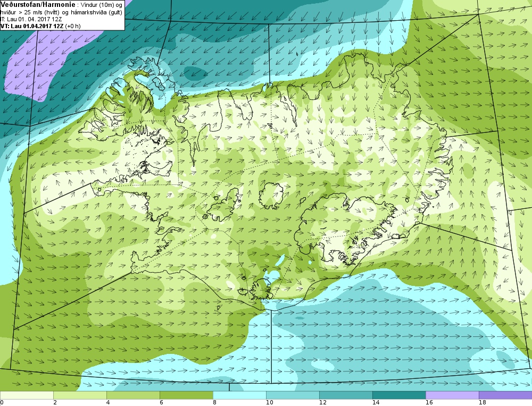Screen dimensions: 532x406
Task: Click the legend scale value '0'
Action: 2,403
